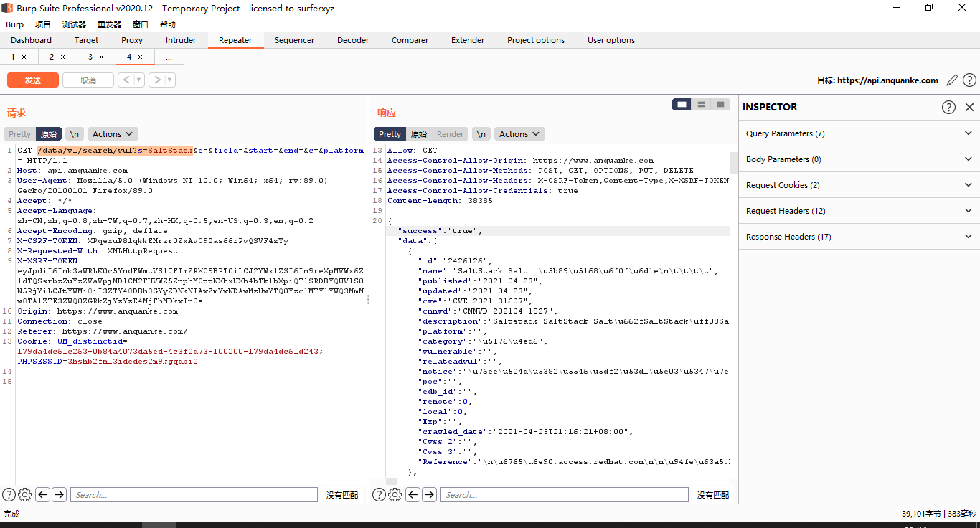Open request search help icon
Viewport: 980px width, 528px height.
[x=9, y=494]
